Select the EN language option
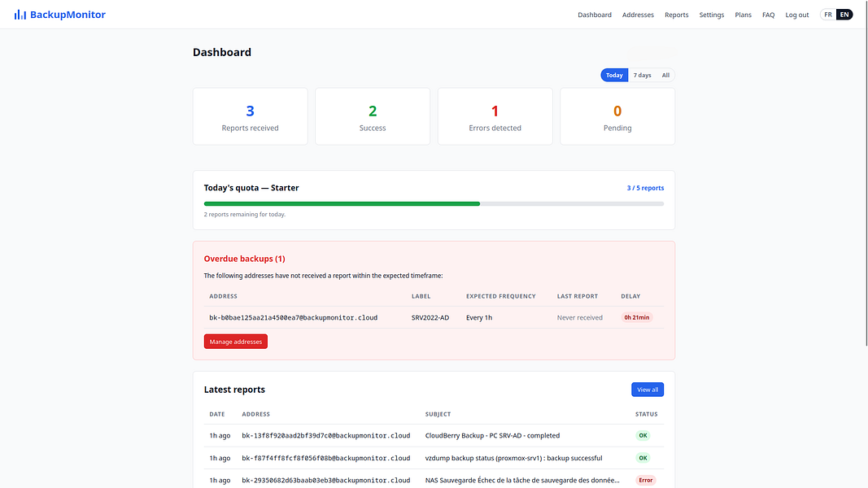868x488 pixels. (844, 15)
